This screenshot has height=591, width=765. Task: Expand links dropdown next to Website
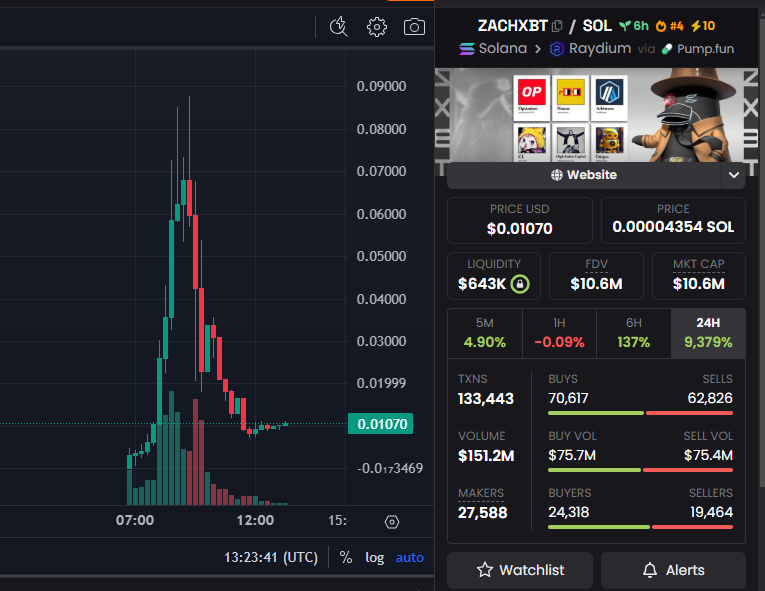734,175
